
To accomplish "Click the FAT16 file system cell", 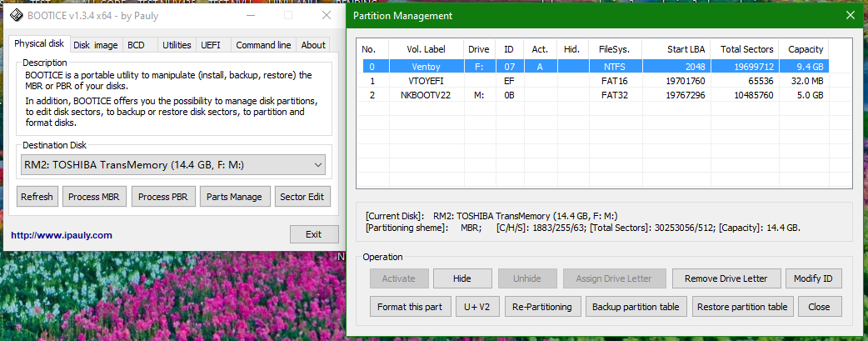I will tap(616, 81).
